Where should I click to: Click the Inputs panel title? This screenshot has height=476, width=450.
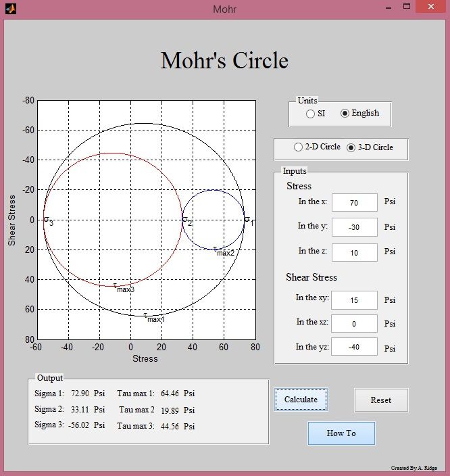click(295, 171)
